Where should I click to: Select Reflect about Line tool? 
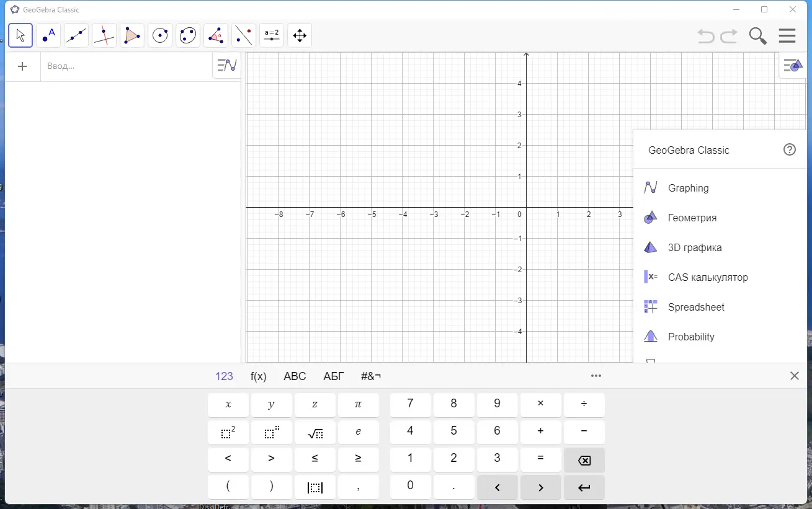244,35
